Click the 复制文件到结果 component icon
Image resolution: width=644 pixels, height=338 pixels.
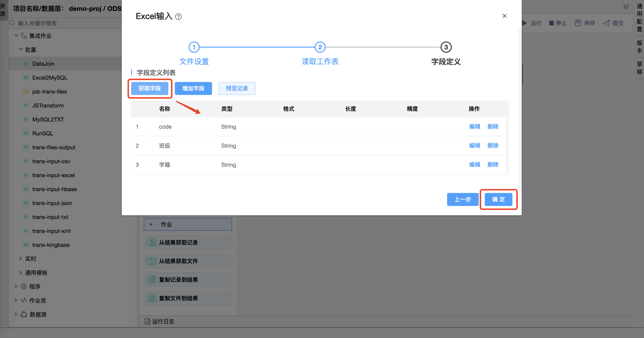coord(151,298)
